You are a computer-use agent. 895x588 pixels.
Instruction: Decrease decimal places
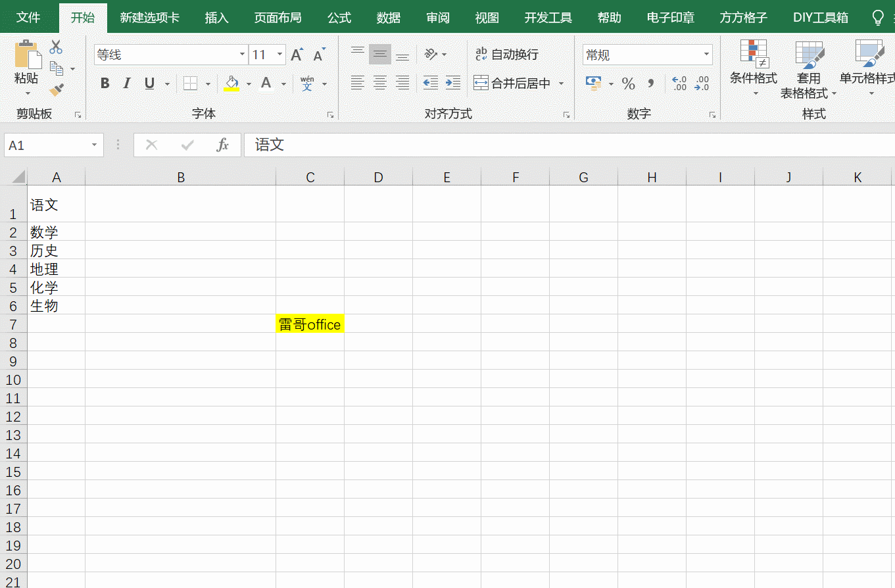(702, 84)
